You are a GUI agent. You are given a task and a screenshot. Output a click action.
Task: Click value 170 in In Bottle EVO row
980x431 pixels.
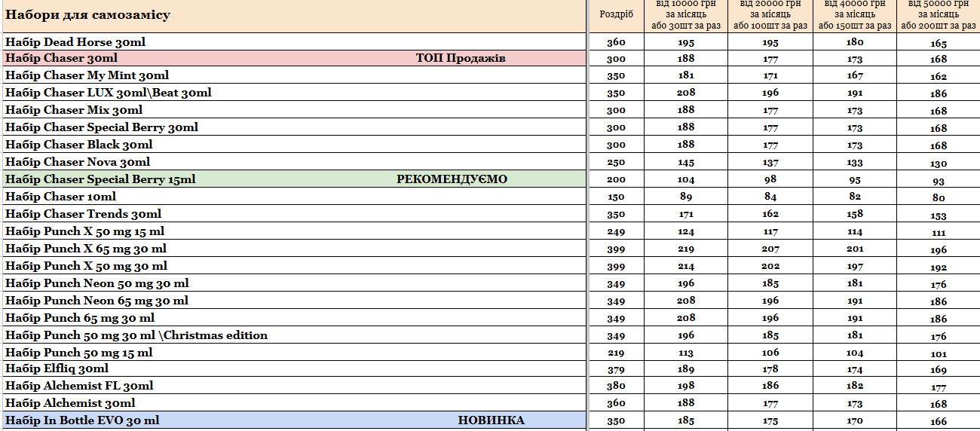855,420
